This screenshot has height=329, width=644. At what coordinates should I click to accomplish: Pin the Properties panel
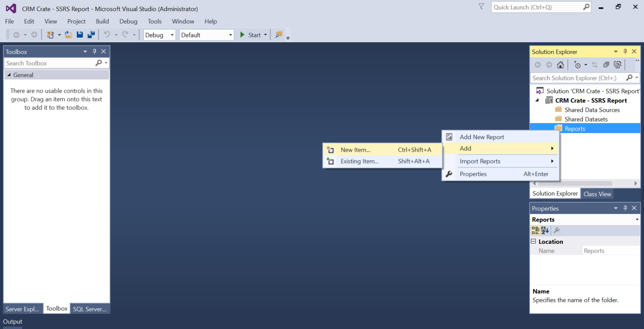625,208
